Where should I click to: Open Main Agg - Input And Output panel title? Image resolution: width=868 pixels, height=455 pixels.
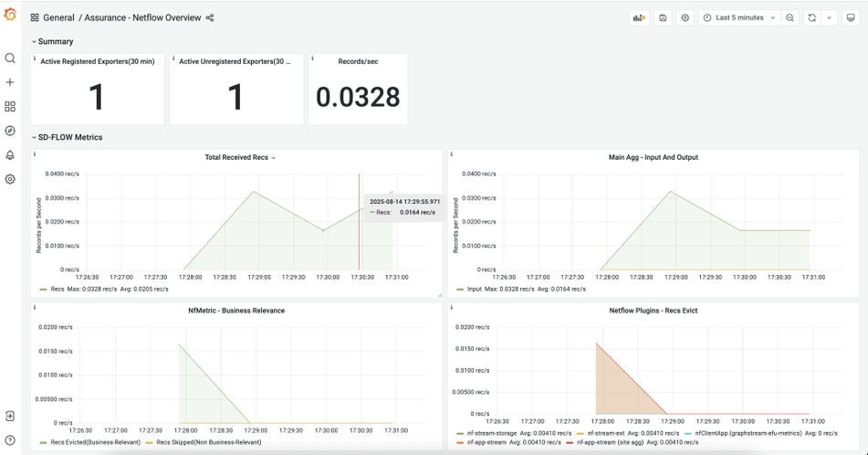[x=654, y=157]
